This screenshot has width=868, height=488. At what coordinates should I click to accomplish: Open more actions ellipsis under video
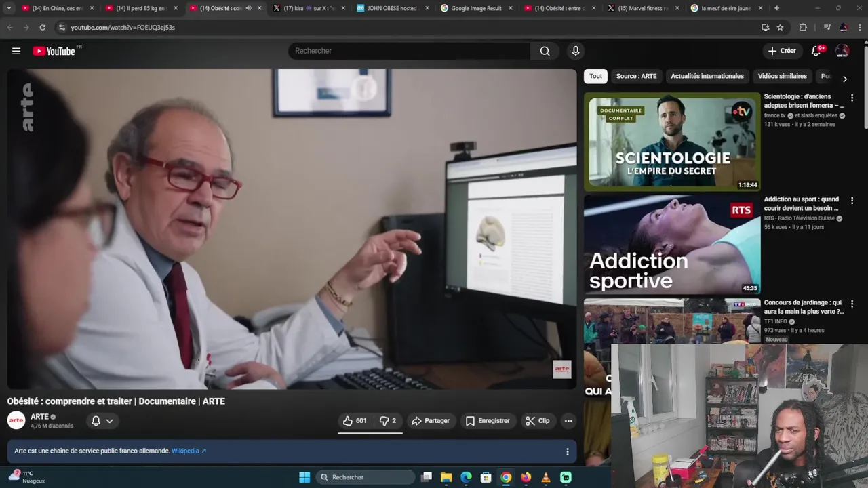(568, 421)
